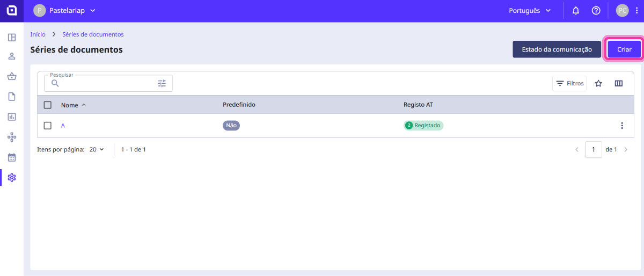Open the settings gear in sidebar
Image resolution: width=644 pixels, height=276 pixels.
(x=12, y=177)
